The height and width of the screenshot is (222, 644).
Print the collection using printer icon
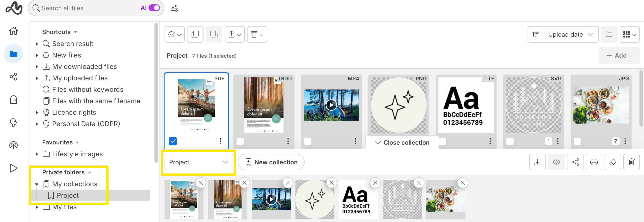594,162
